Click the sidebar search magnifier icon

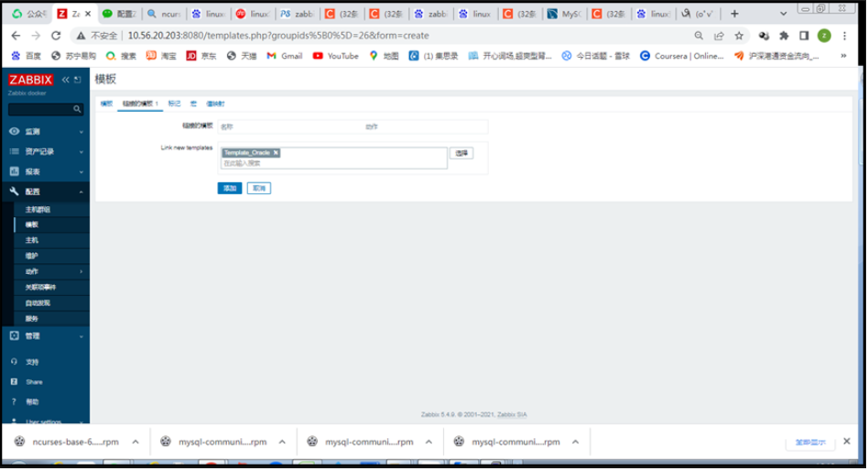click(77, 109)
